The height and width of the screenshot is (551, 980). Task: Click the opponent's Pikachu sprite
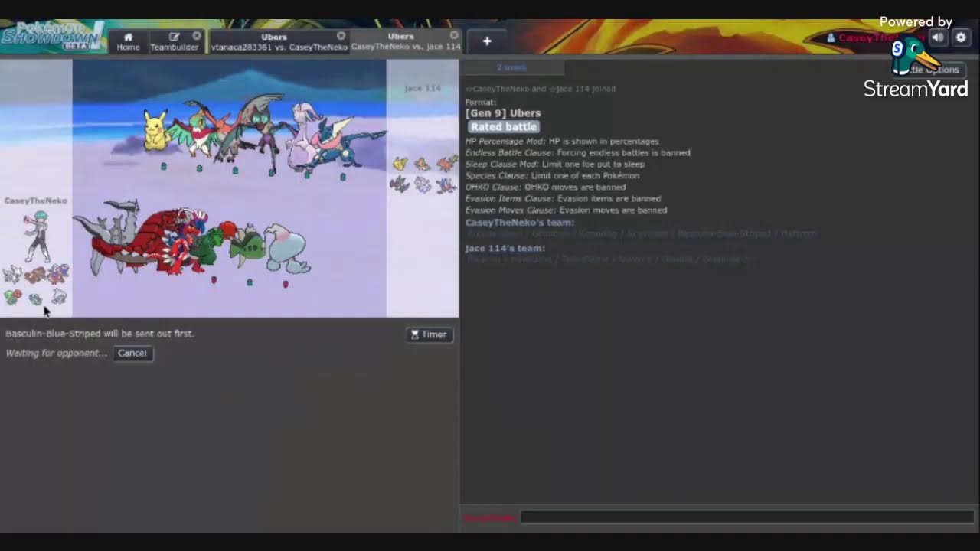(x=155, y=130)
